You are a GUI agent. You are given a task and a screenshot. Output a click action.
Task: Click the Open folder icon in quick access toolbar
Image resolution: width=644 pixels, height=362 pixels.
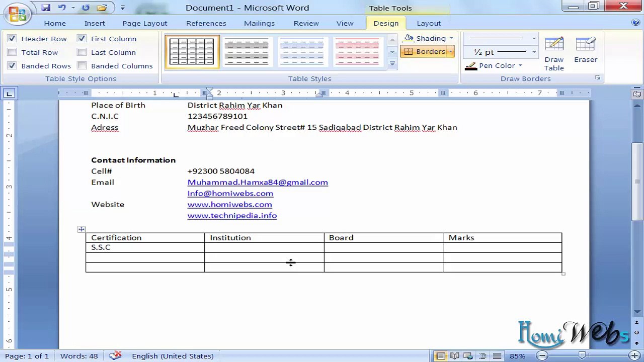click(102, 8)
